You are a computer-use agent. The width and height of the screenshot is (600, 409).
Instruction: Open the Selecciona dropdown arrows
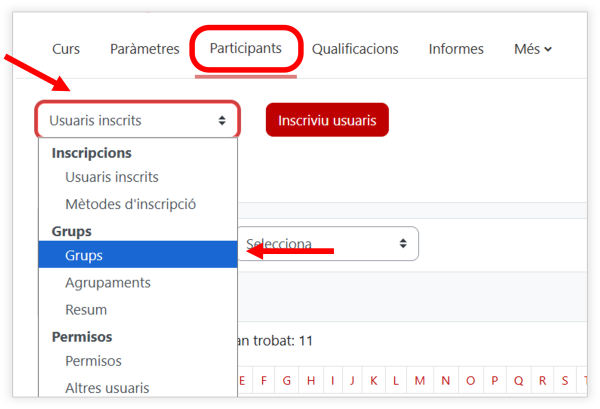403,243
